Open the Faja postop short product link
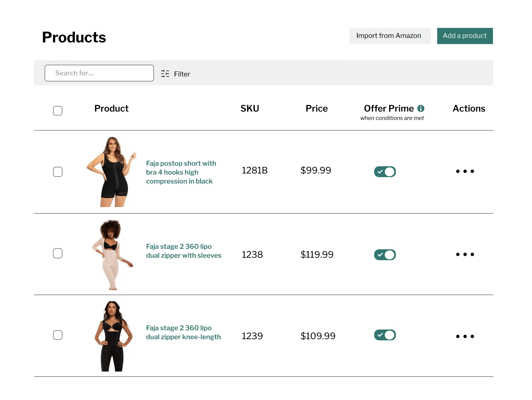Image resolution: width=532 pixels, height=400 pixels. click(181, 172)
